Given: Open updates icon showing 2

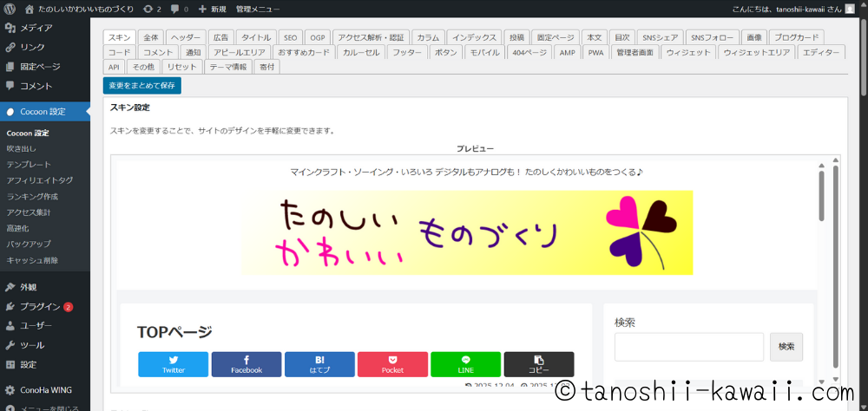Looking at the screenshot, I should pos(148,9).
